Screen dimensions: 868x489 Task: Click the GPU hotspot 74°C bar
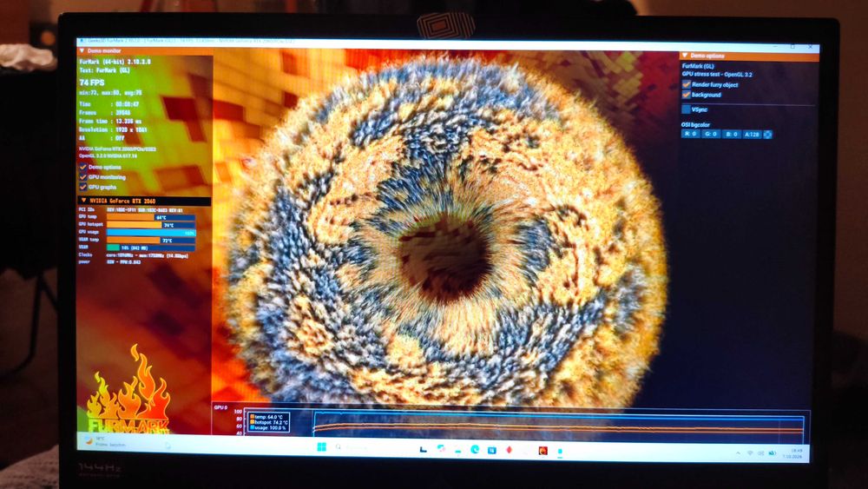click(150, 225)
